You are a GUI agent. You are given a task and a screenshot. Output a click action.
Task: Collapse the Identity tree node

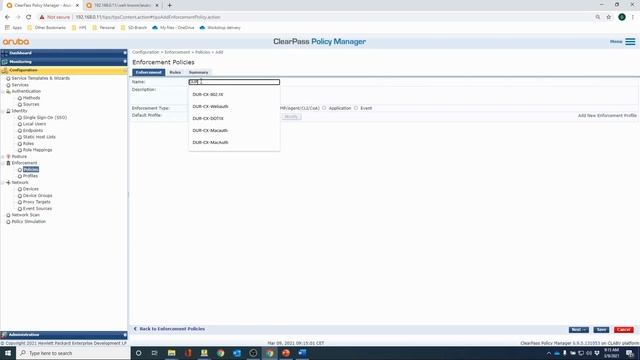pos(3,111)
